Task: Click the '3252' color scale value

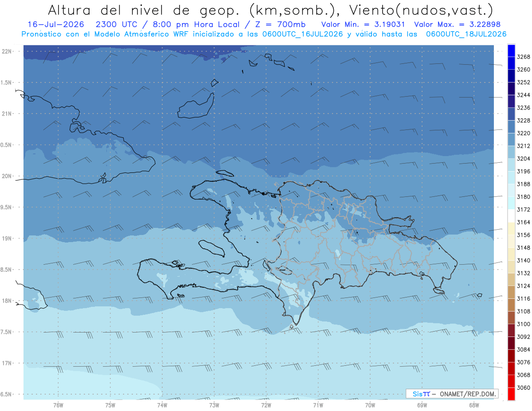Action: coord(524,82)
